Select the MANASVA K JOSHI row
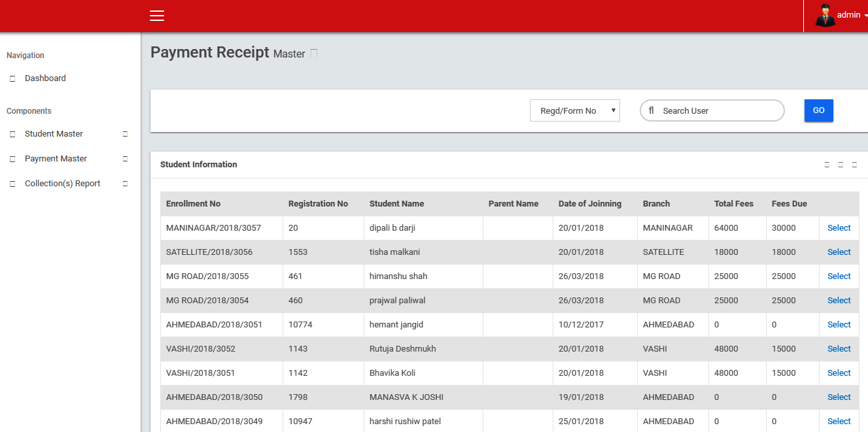The height and width of the screenshot is (432, 868). pos(839,397)
